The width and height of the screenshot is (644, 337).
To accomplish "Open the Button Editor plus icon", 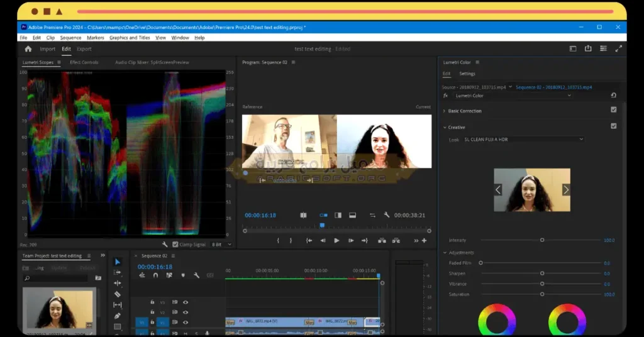I will (425, 241).
